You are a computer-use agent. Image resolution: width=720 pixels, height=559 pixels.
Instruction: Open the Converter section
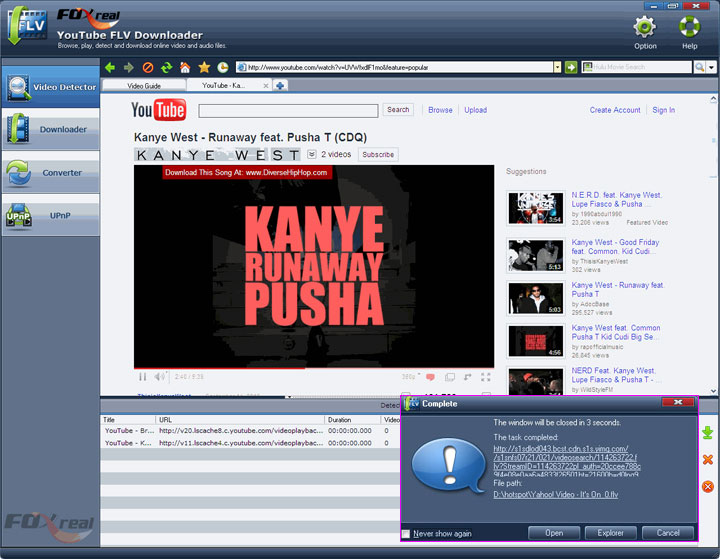click(50, 173)
